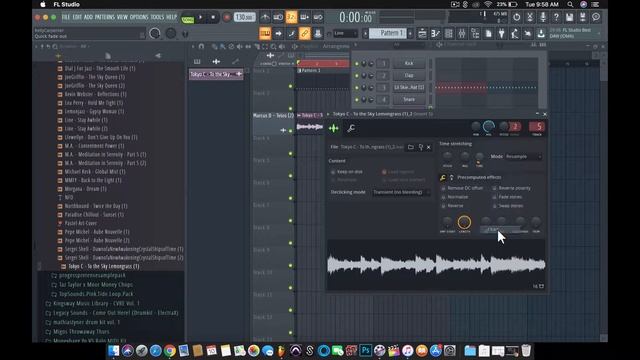Open the FILE menu

pos(66,17)
